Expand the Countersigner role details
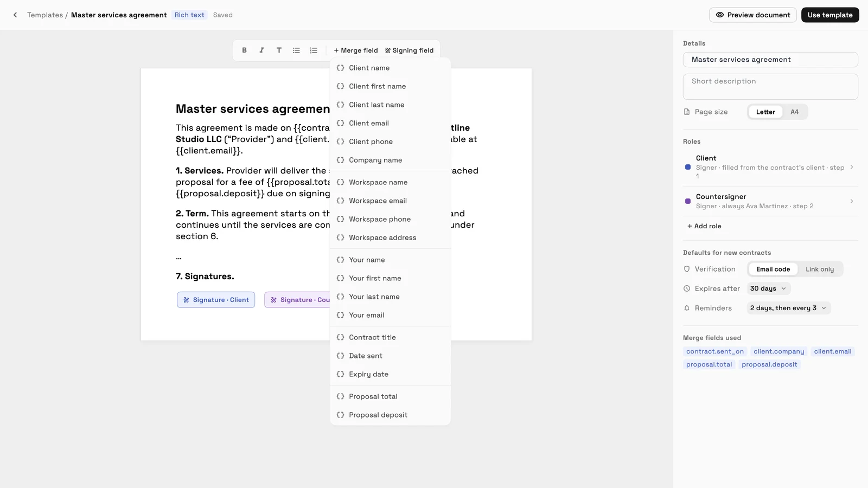This screenshot has height=488, width=868. (x=770, y=201)
